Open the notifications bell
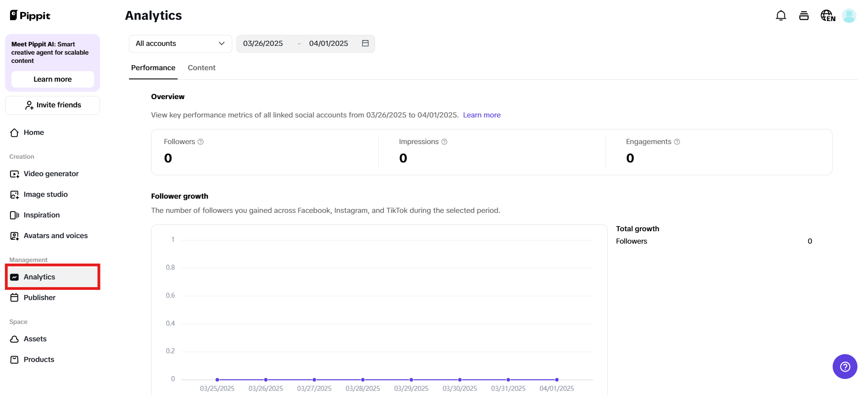This screenshot has width=868, height=395. click(x=781, y=16)
